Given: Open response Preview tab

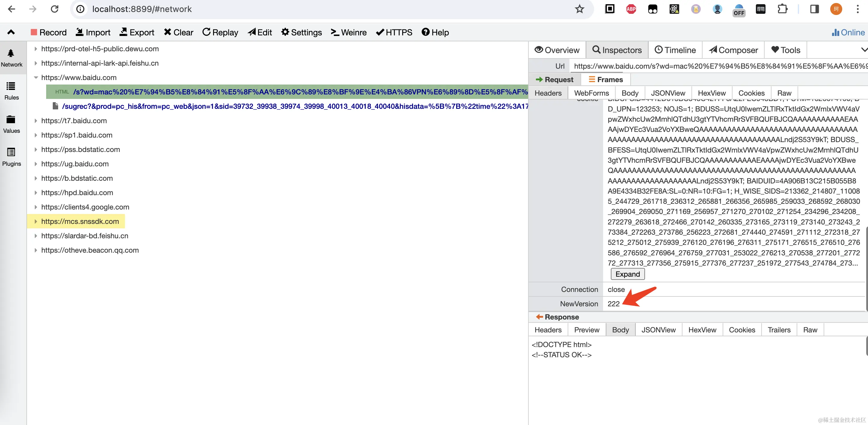Looking at the screenshot, I should click(586, 330).
